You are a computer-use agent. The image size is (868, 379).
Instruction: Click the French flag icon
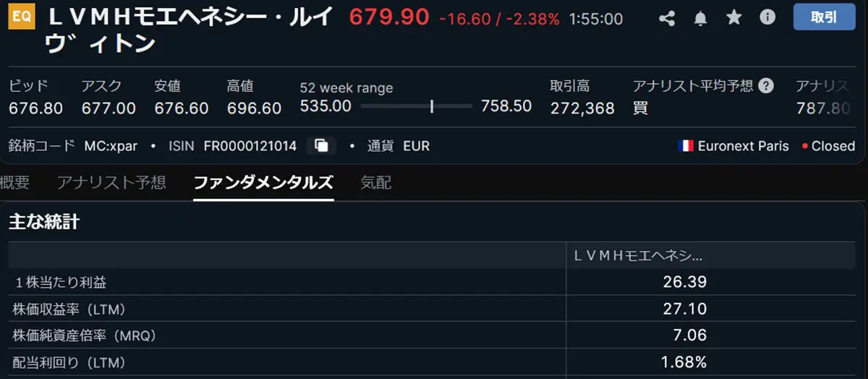(686, 146)
